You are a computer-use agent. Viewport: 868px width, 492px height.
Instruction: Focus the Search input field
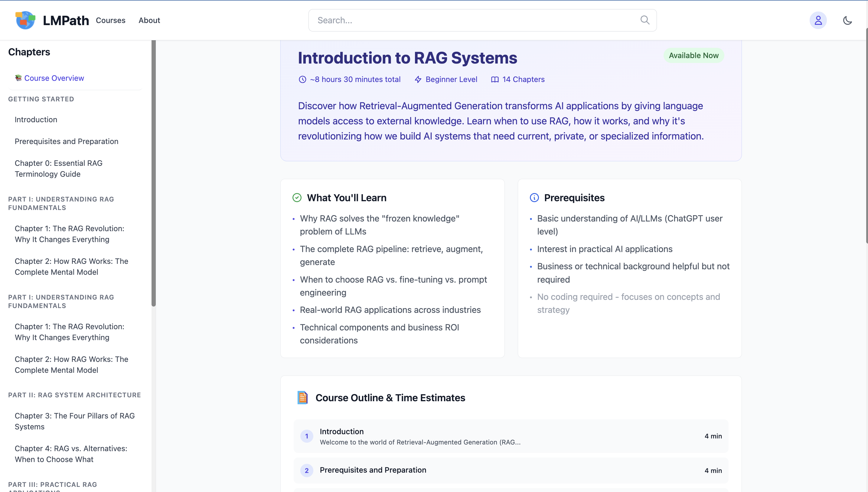(x=482, y=20)
